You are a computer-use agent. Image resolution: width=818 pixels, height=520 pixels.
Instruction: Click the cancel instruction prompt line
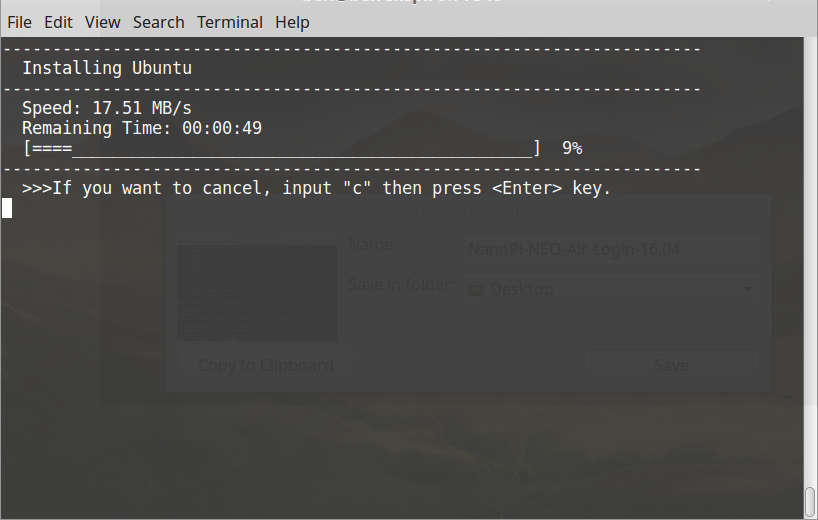(316, 188)
